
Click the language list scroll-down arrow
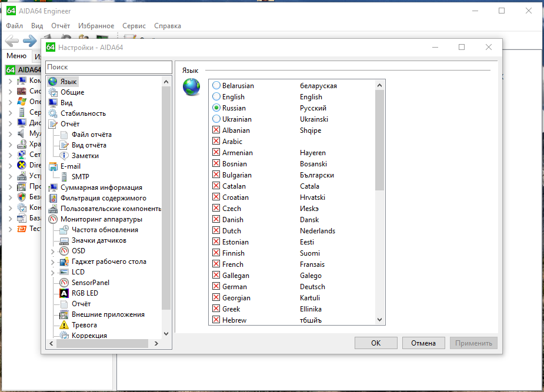(379, 320)
